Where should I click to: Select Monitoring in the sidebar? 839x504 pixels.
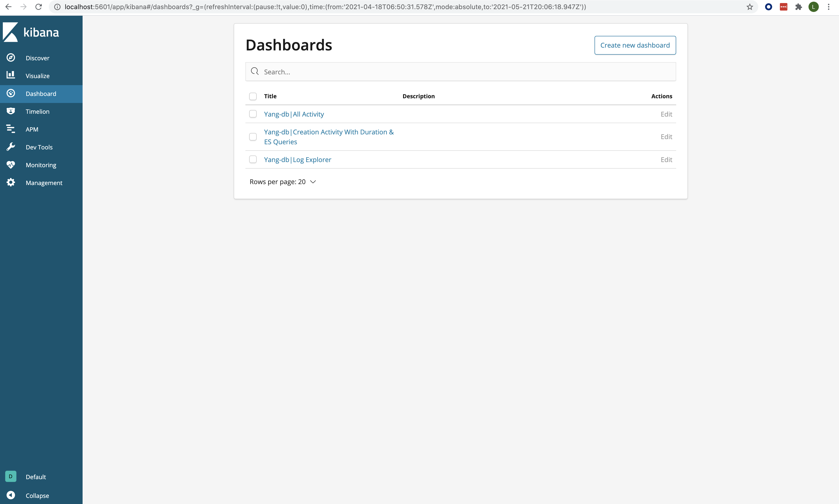(x=41, y=165)
